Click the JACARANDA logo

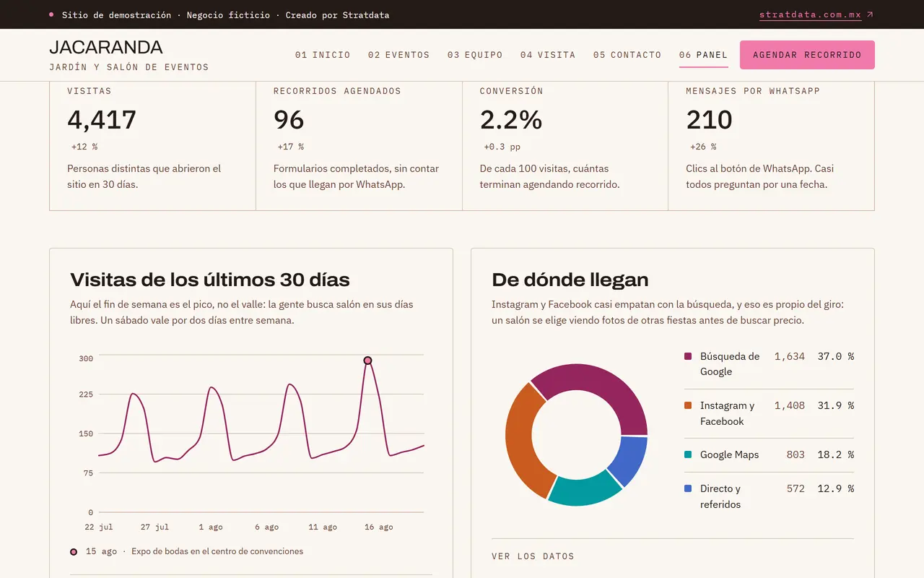(106, 48)
